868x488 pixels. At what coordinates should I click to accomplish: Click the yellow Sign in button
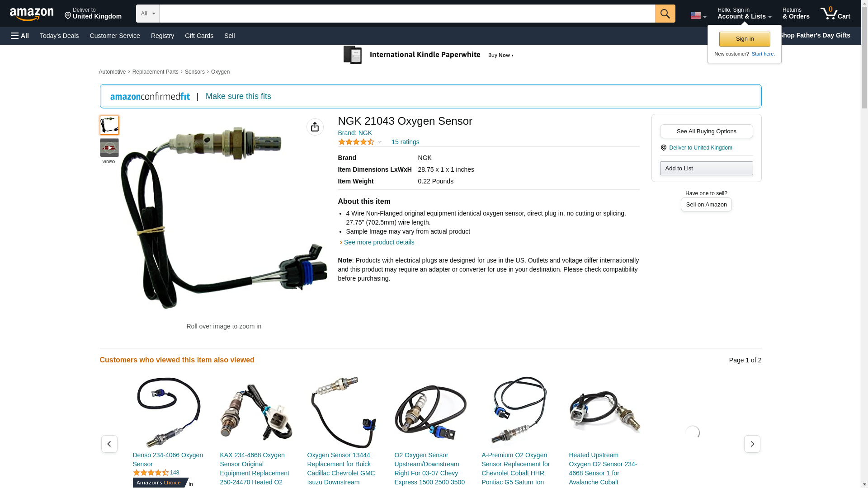tap(745, 39)
